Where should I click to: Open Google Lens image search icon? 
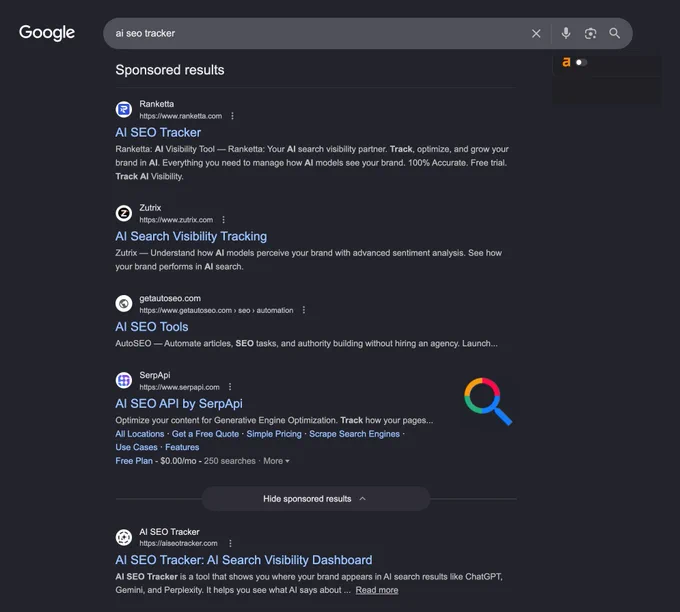pos(590,33)
